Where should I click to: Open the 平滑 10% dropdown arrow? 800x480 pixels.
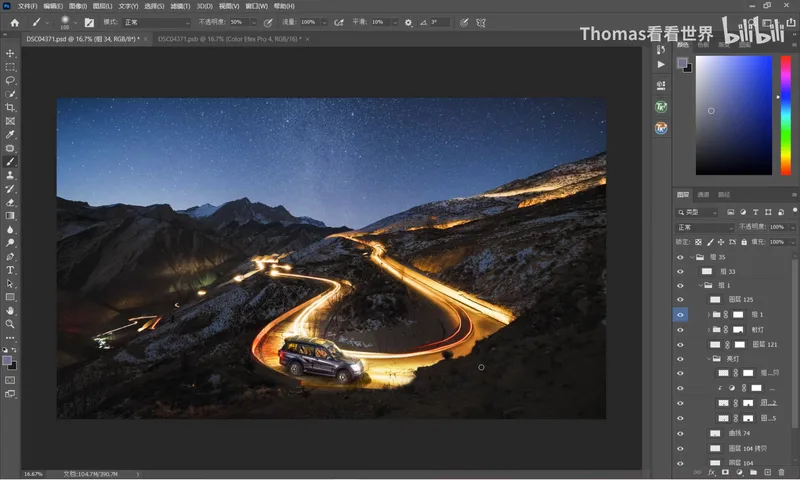click(x=394, y=22)
